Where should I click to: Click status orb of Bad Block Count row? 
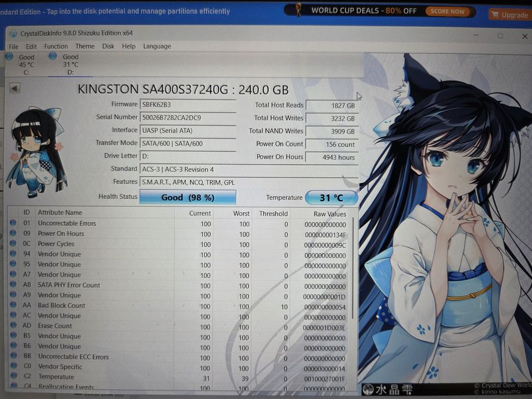pyautogui.click(x=13, y=304)
